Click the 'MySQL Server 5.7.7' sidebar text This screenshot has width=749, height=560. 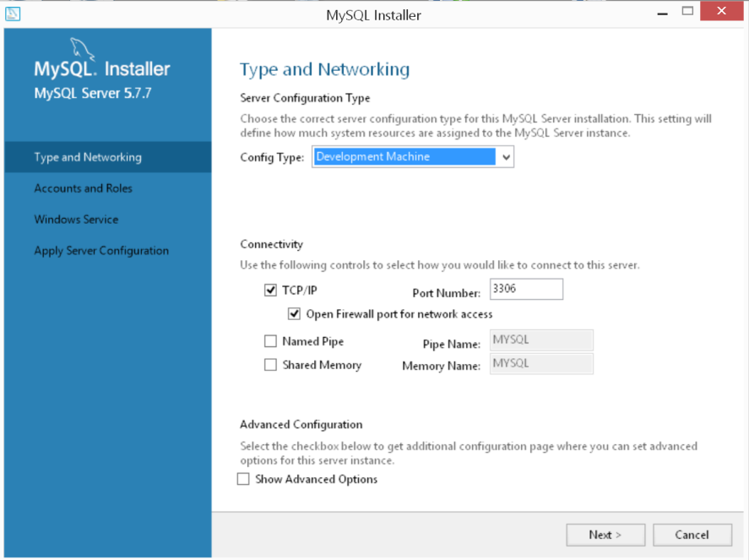tap(93, 93)
